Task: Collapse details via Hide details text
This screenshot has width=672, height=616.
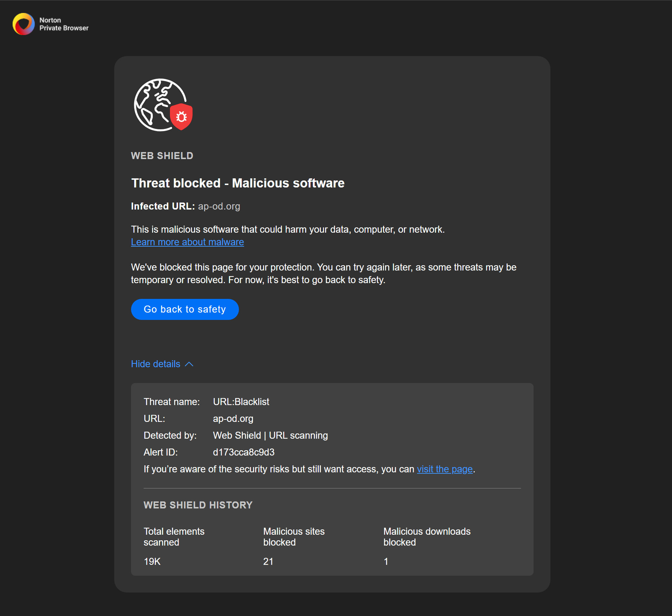Action: (156, 364)
